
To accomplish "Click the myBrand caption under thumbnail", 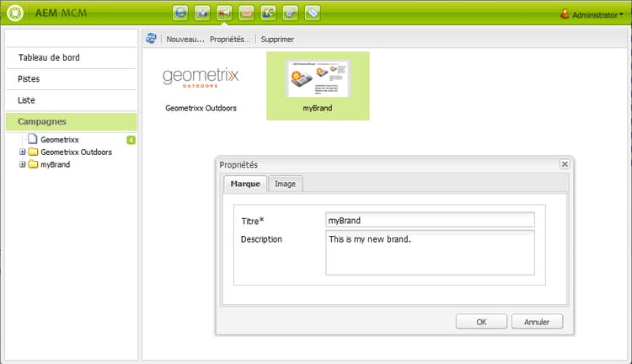I will (x=318, y=108).
